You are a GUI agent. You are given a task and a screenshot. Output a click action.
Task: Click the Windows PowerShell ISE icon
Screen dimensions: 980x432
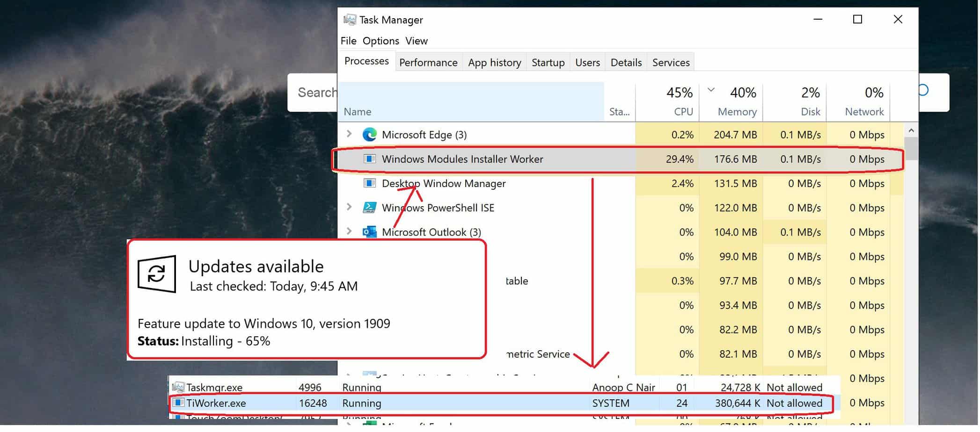tap(370, 208)
